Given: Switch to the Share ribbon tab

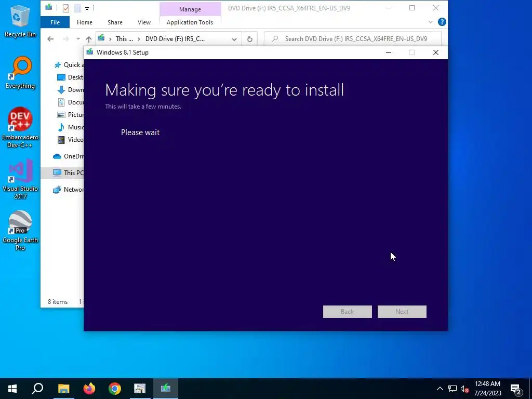Looking at the screenshot, I should [115, 22].
